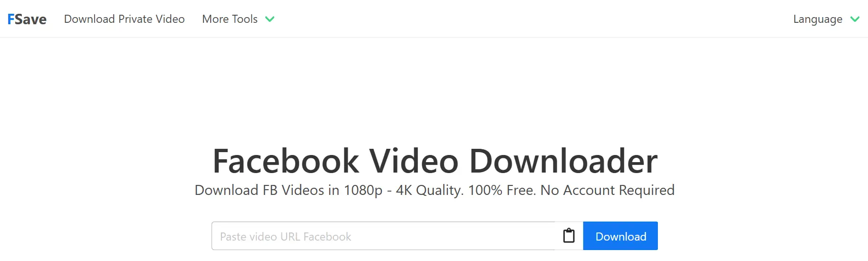The height and width of the screenshot is (261, 868).
Task: Expand the More Tools dropdown
Action: click(238, 19)
